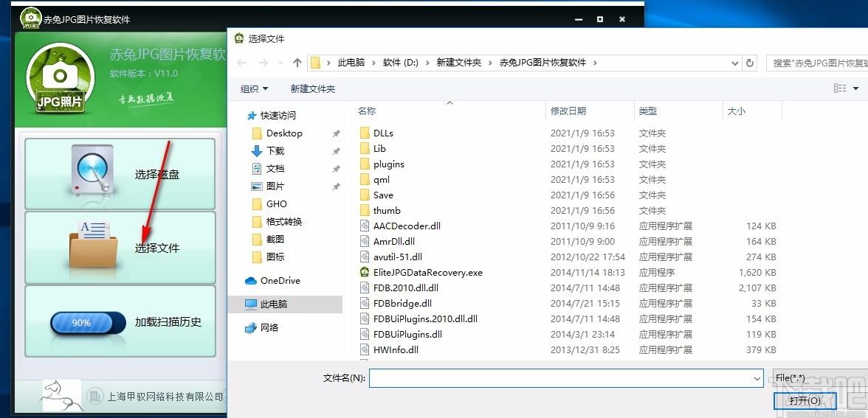Select the qml folder icon
Screen dimensions: 868x418
(365, 180)
